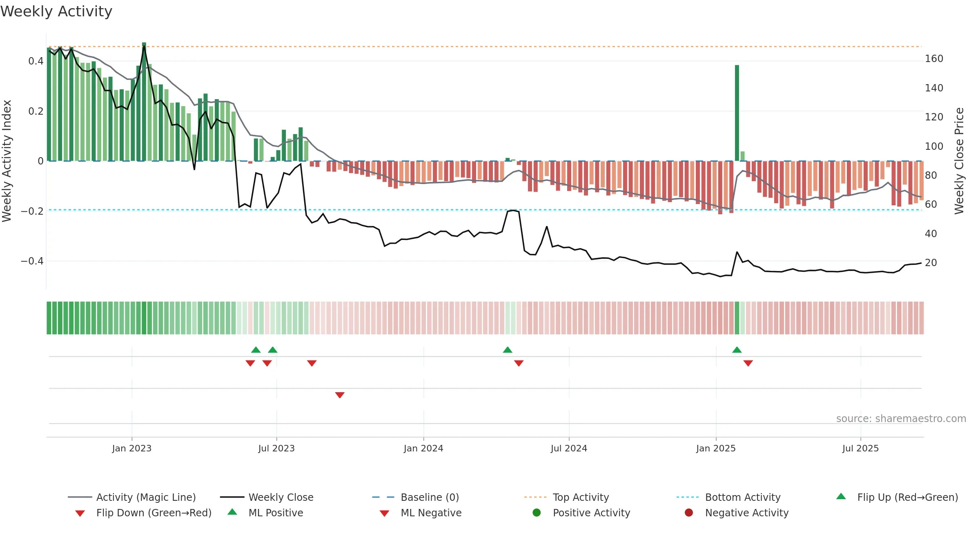Click the Weekly Close Price axis title
Screen dimensions: 980x551
(959, 161)
